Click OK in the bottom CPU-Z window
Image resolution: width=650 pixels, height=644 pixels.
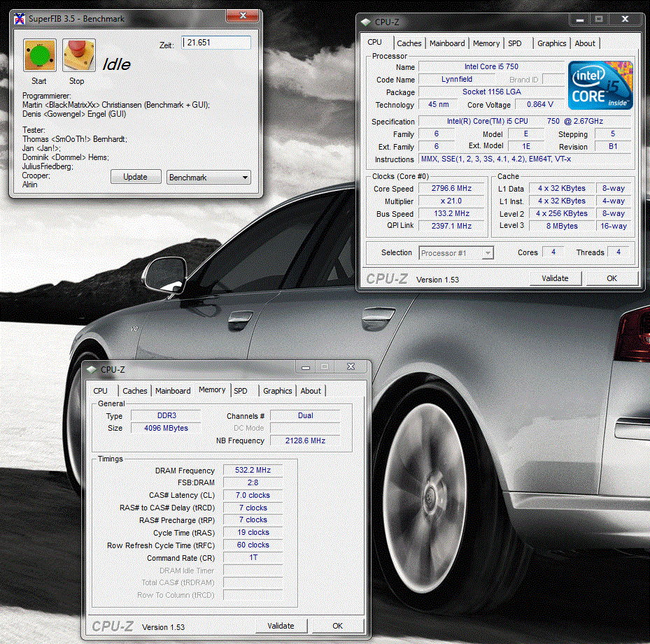coord(337,626)
